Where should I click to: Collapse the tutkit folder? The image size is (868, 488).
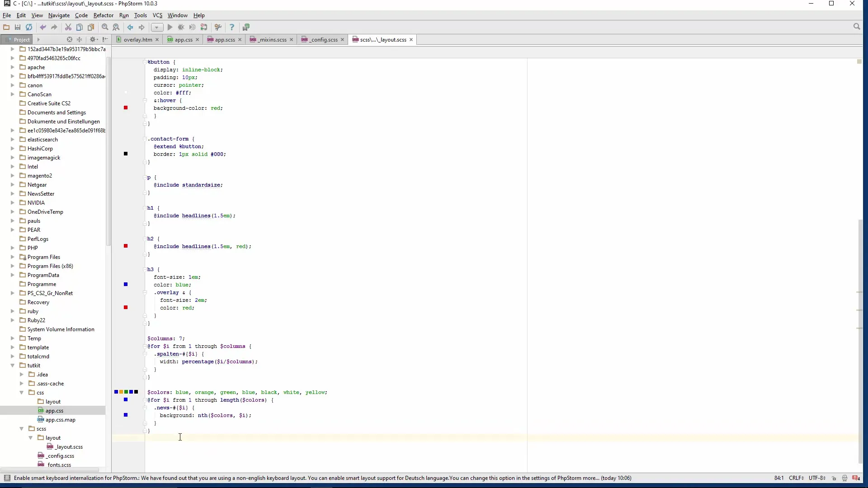click(x=13, y=366)
